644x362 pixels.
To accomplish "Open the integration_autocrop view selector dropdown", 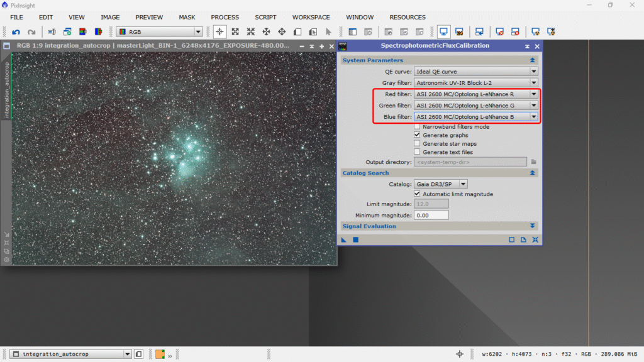I will point(70,354).
